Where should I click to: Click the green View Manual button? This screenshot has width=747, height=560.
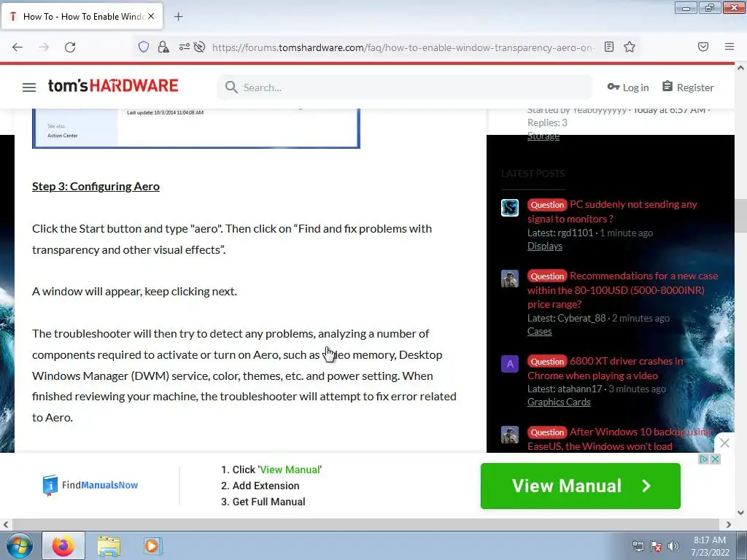click(580, 486)
